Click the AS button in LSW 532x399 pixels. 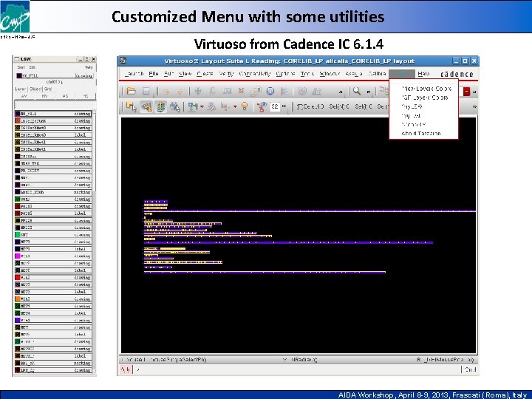(65, 96)
